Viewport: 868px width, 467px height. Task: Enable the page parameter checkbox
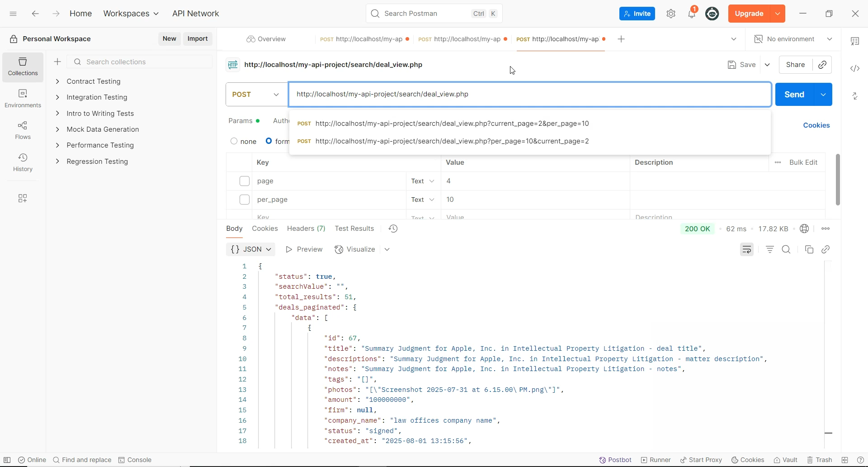point(245,181)
